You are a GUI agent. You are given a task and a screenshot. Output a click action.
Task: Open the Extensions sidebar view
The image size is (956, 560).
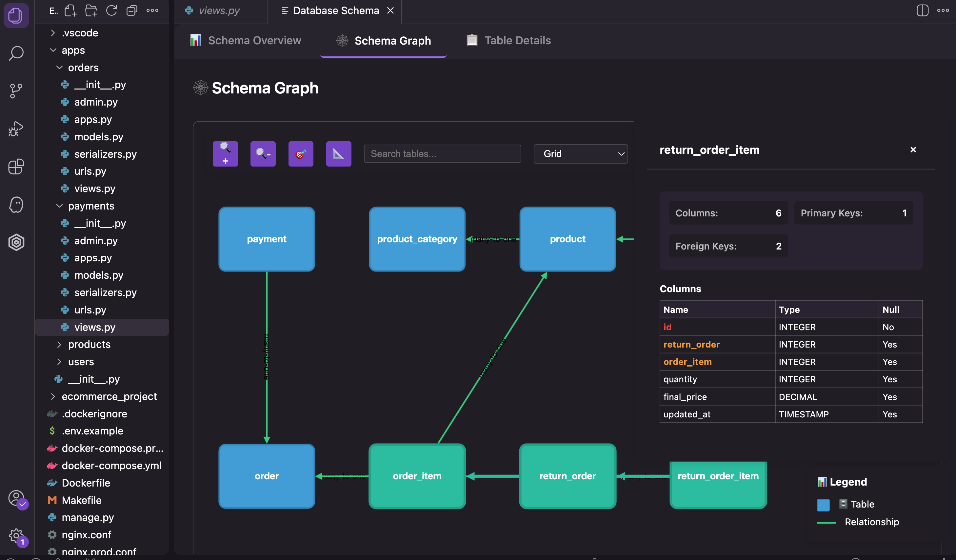pyautogui.click(x=16, y=167)
